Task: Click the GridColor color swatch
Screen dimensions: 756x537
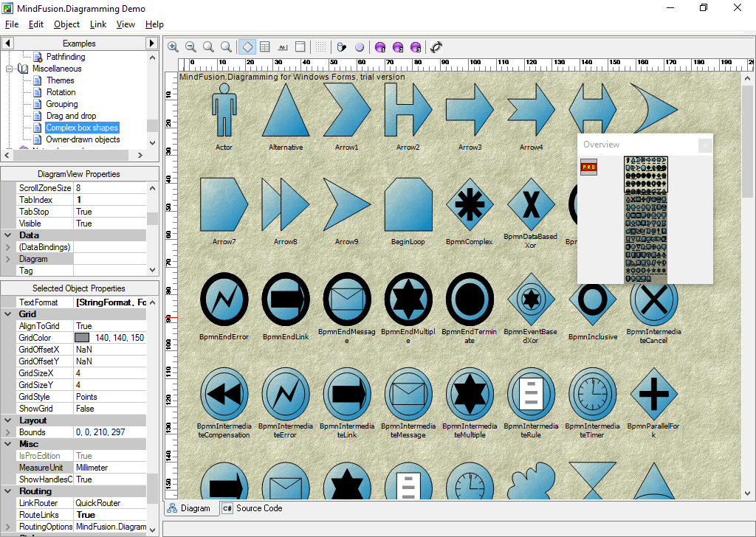Action: click(x=83, y=338)
